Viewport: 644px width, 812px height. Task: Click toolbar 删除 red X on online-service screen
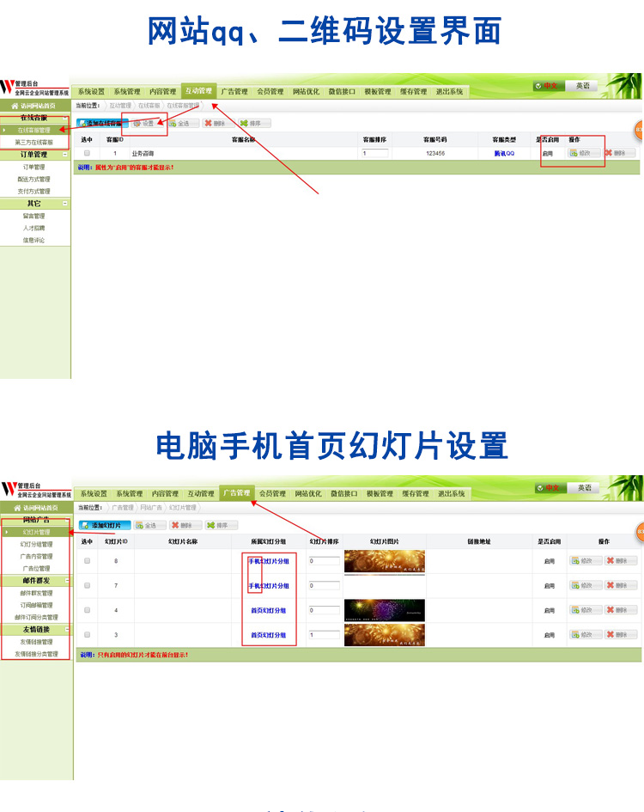pyautogui.click(x=208, y=123)
